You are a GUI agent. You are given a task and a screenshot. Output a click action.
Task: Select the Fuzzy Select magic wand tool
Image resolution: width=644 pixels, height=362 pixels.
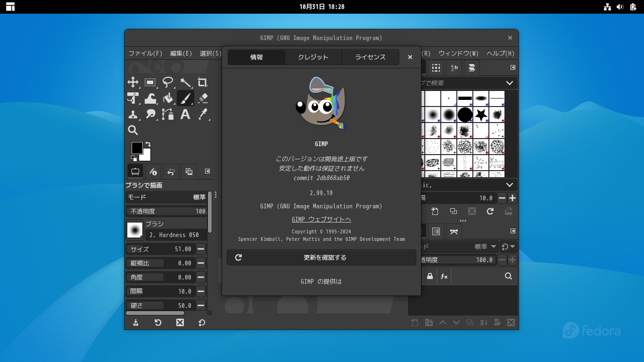click(x=185, y=82)
